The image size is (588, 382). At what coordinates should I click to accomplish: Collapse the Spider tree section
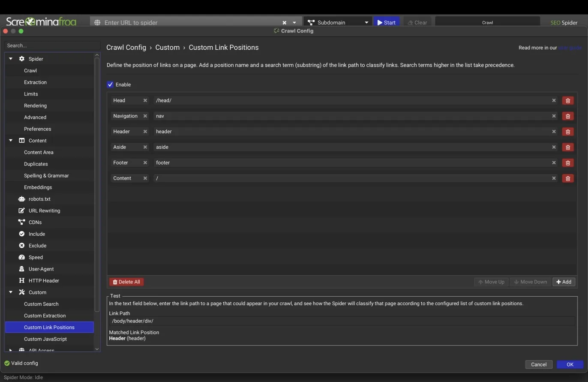[11, 59]
